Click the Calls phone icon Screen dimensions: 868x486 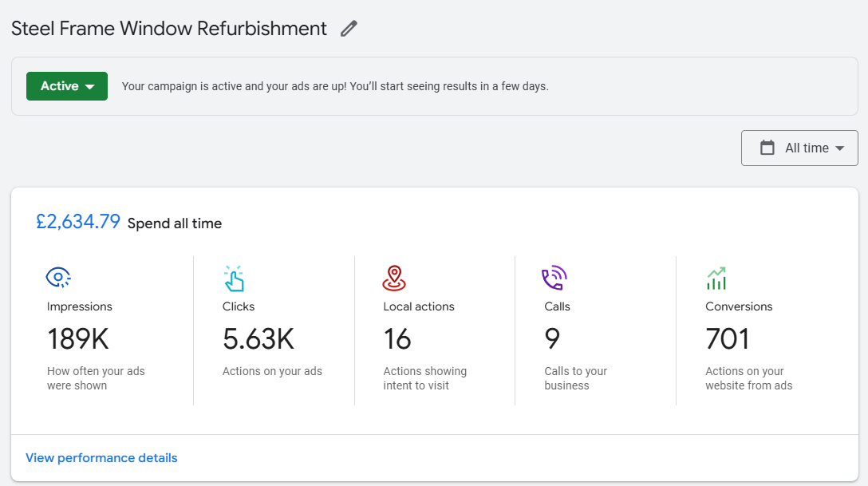(x=554, y=278)
